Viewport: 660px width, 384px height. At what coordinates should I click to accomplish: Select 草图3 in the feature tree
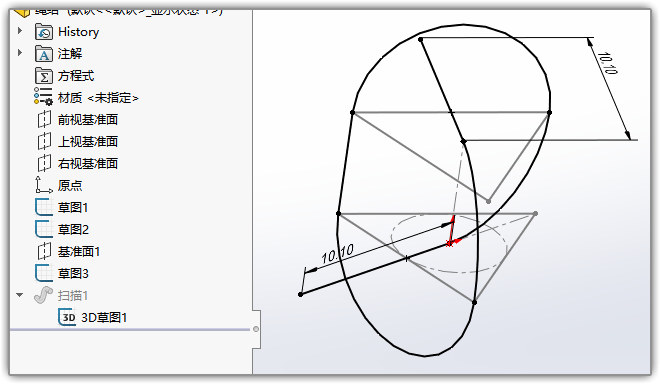click(x=73, y=273)
